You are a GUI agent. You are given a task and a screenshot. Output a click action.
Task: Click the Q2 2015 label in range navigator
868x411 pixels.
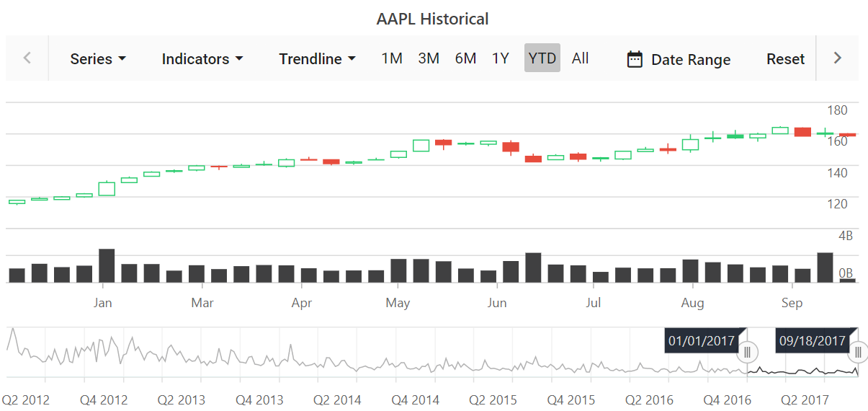[493, 399]
